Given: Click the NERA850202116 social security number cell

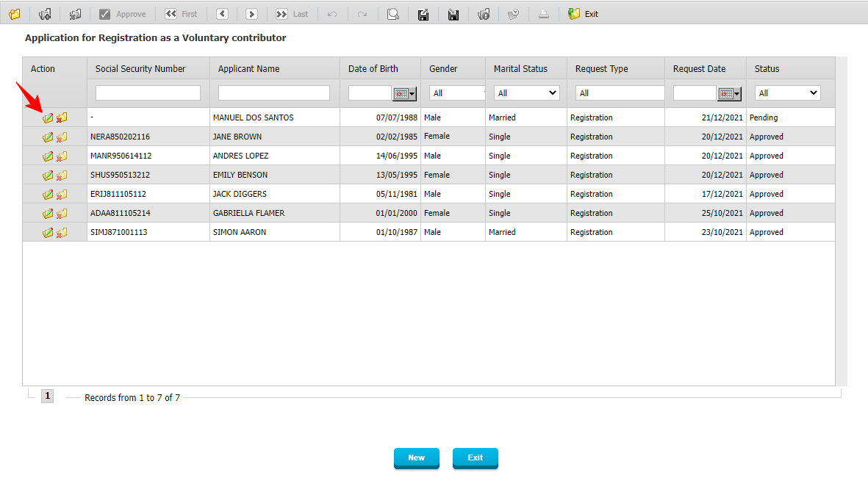Looking at the screenshot, I should coord(148,137).
